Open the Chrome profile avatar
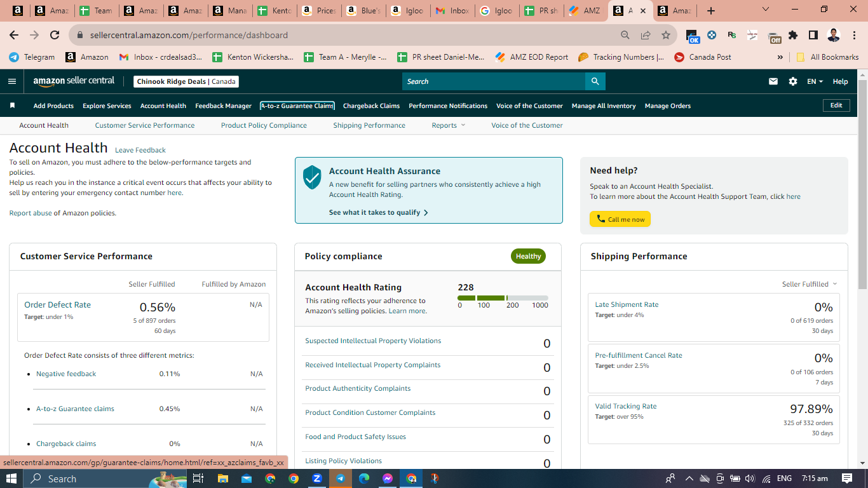This screenshot has width=868, height=488. point(834,35)
